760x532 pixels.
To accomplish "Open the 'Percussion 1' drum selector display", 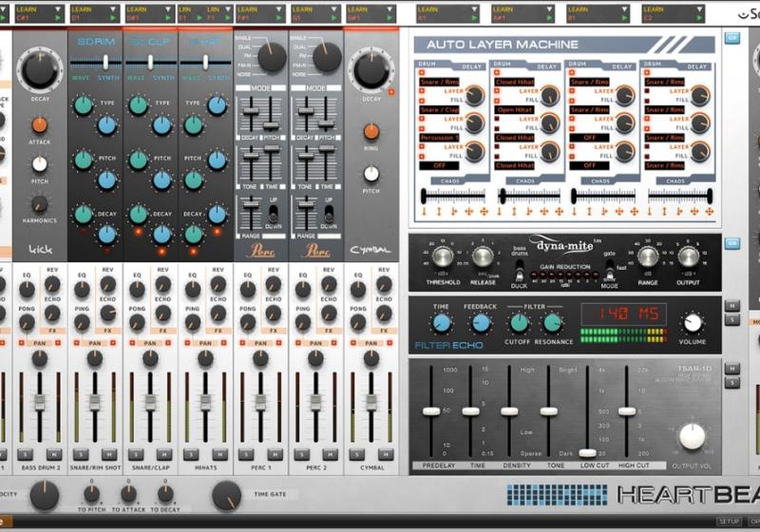I will pyautogui.click(x=439, y=138).
